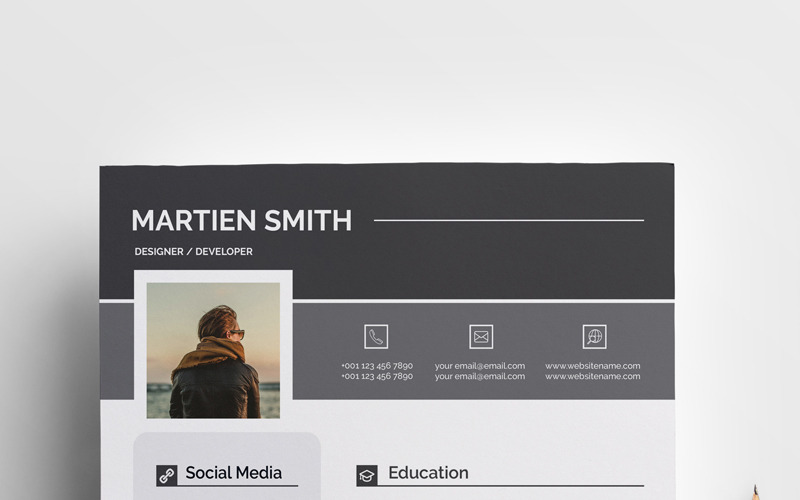Viewport: 800px width, 500px height.
Task: Select the Social Media heading
Action: 234,473
